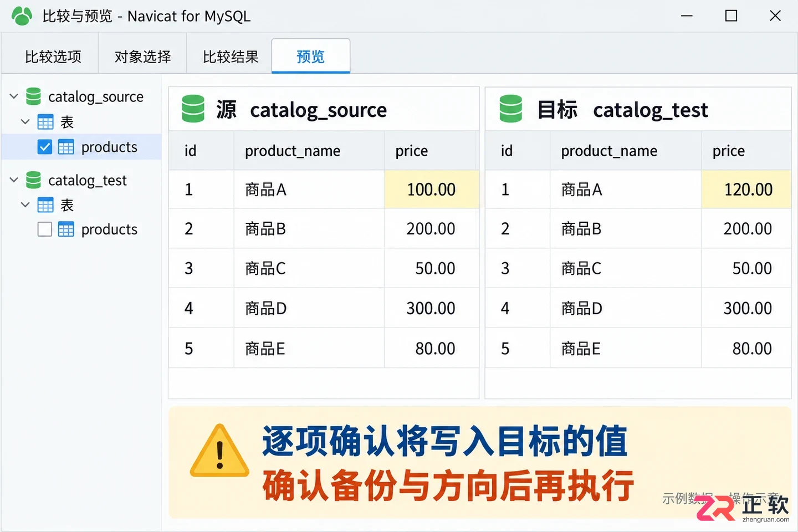Click target price 80.00 for 商品E
This screenshot has height=532, width=798.
tap(746, 349)
